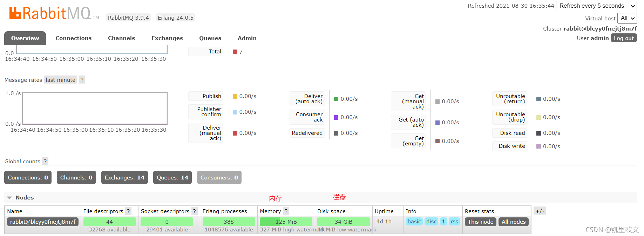Viewport: 644px width, 236px height.
Task: Click the light blue Publisher confirm swatch
Action: pyautogui.click(x=235, y=112)
